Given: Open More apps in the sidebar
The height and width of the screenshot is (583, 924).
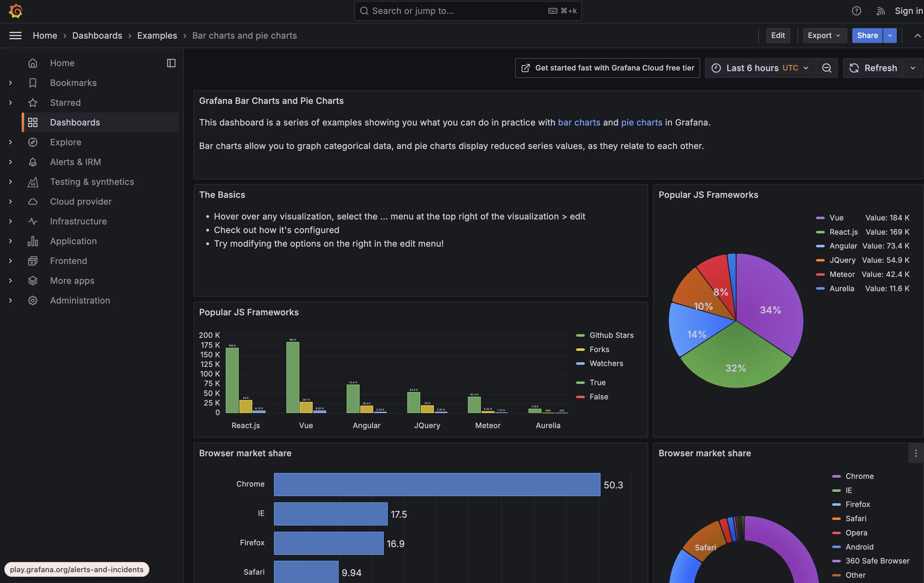Looking at the screenshot, I should 72,281.
